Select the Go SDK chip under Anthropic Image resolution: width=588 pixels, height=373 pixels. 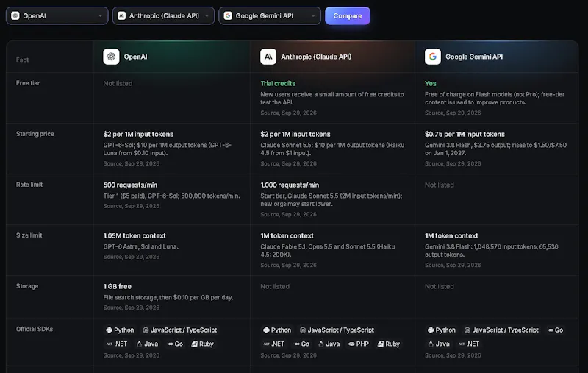click(x=302, y=344)
